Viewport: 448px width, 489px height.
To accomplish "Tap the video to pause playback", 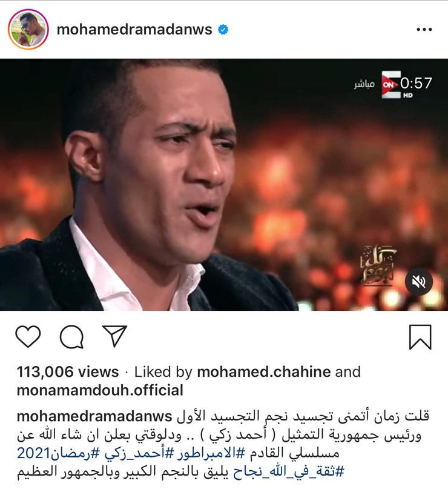I will pos(224,185).
